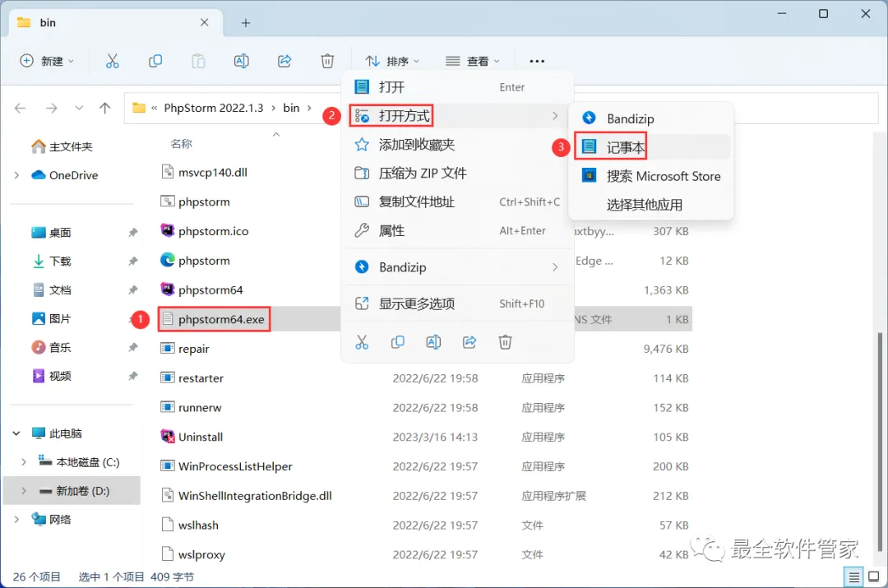Open 主文件夹 in the sidebar
Screen dimensions: 888x588
click(x=62, y=146)
